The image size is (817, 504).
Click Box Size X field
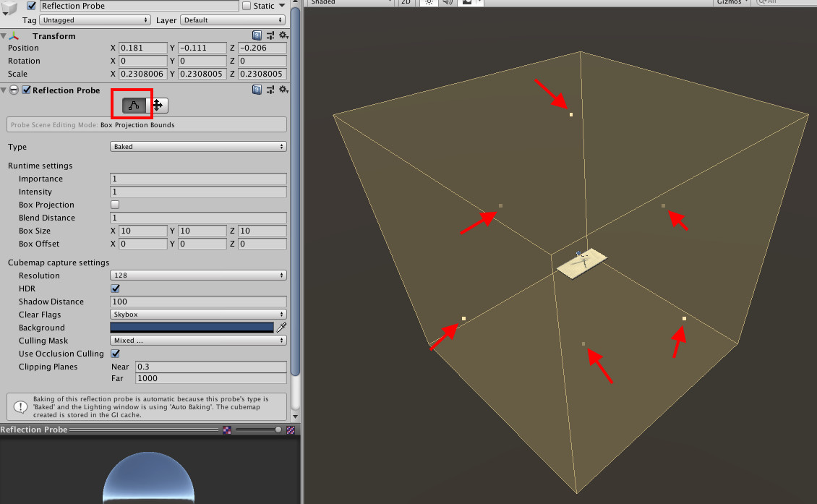point(142,231)
